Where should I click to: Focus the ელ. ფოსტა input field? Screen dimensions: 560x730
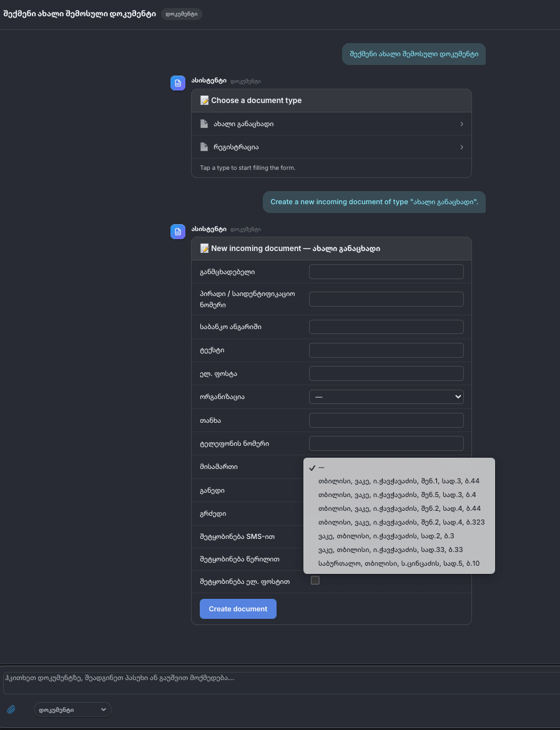point(386,373)
